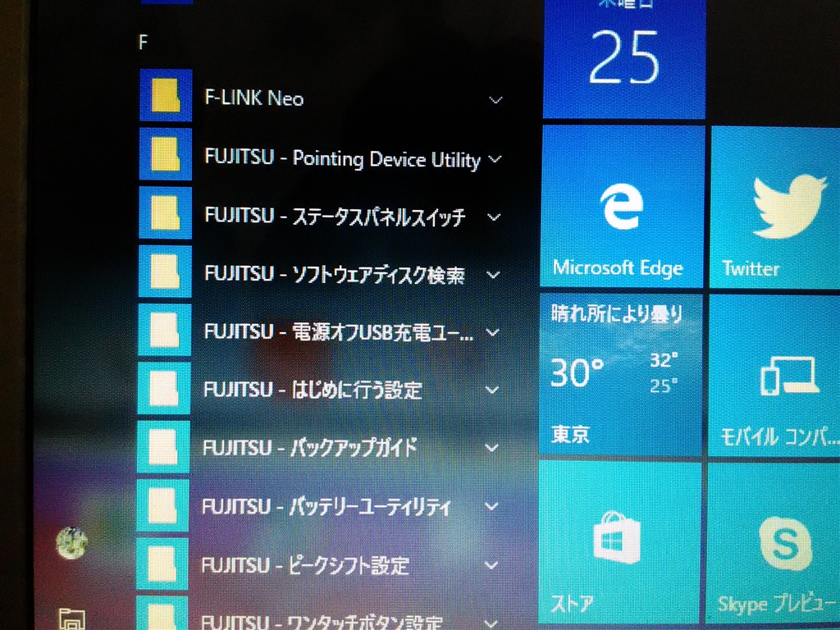This screenshot has height=630, width=840.
Task: Open the user account avatar
Action: [72, 543]
